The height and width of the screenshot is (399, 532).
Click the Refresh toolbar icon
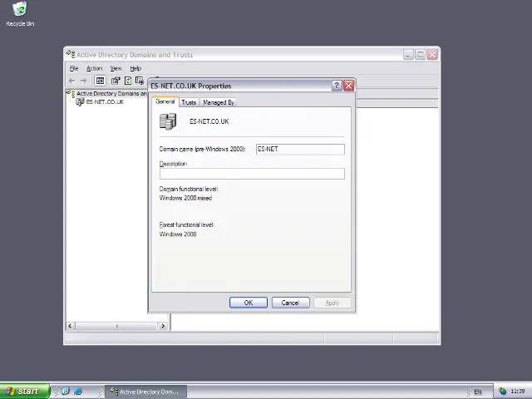128,81
